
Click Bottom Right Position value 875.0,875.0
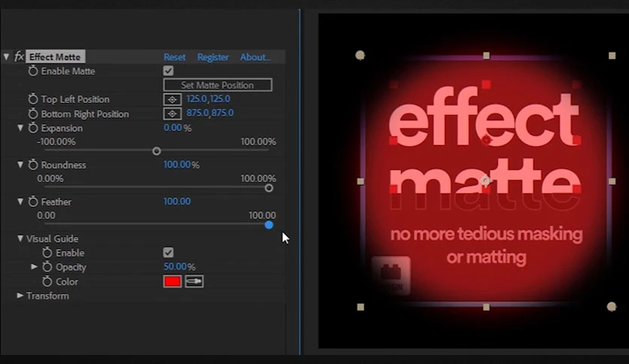210,113
